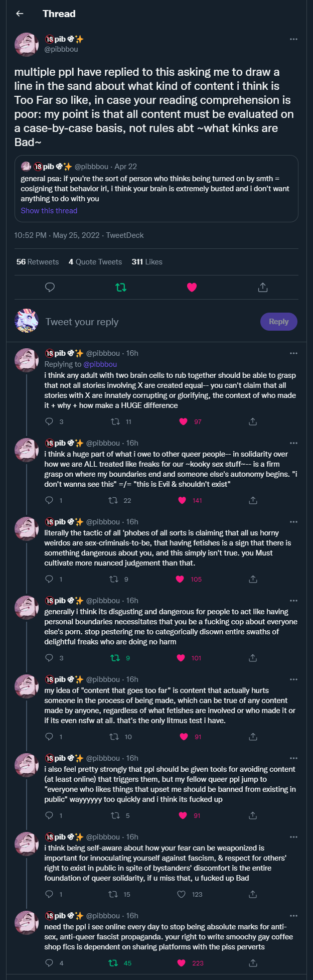This screenshot has height=980, width=313.
Task: Open three-dot menu on the first reply tweet
Action: pos(293,353)
